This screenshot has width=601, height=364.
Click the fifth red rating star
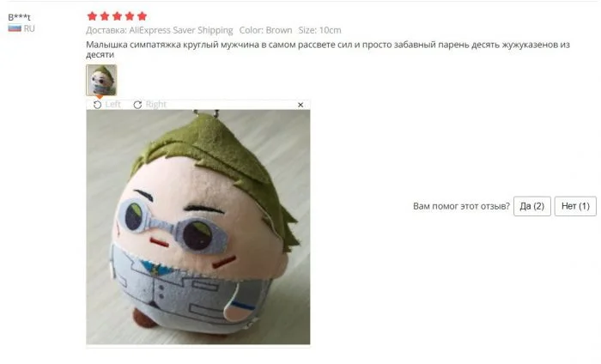tap(143, 16)
